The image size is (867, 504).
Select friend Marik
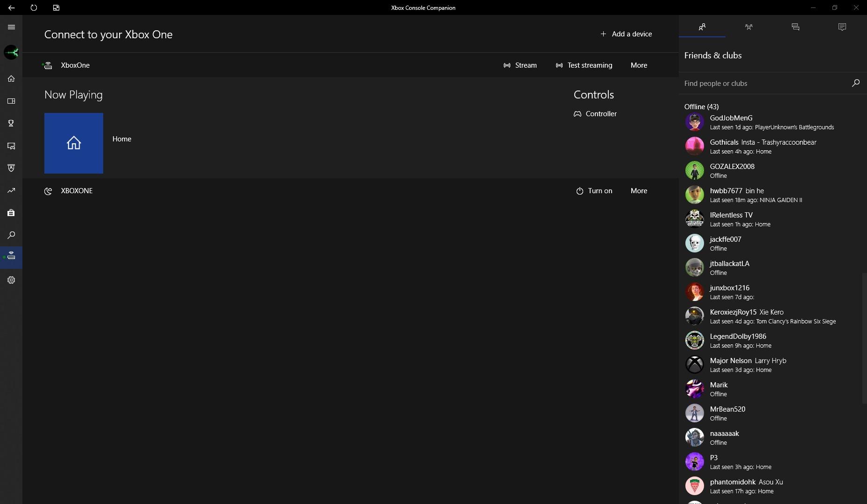click(x=770, y=389)
